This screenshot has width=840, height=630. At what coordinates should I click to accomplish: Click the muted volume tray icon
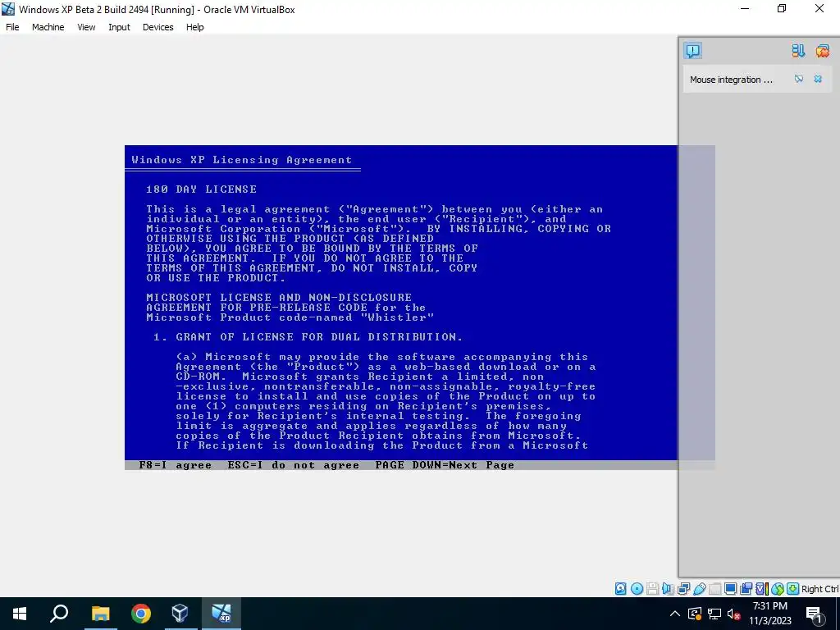coord(733,614)
